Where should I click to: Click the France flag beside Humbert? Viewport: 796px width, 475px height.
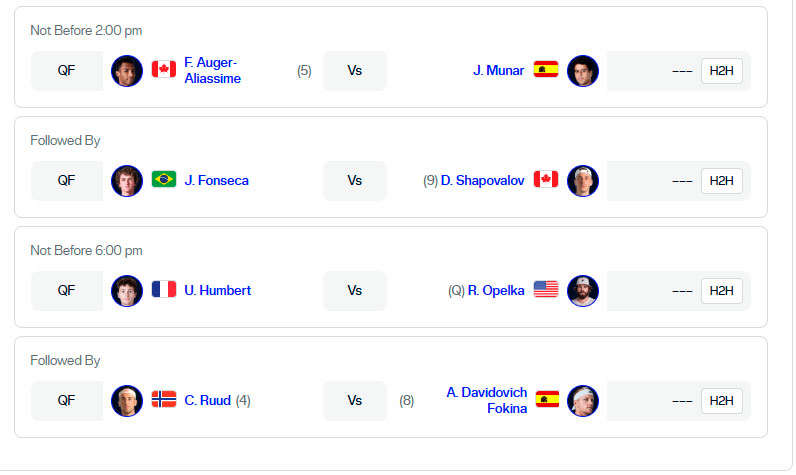point(164,290)
